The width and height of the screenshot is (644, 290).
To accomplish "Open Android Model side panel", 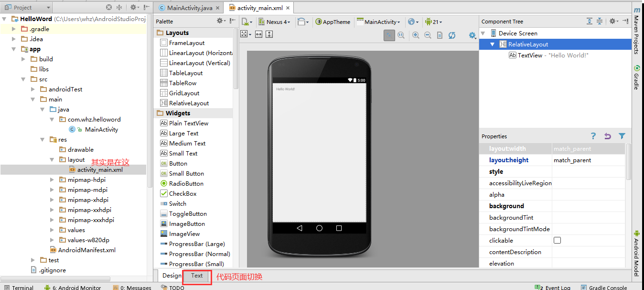I will 637,253.
